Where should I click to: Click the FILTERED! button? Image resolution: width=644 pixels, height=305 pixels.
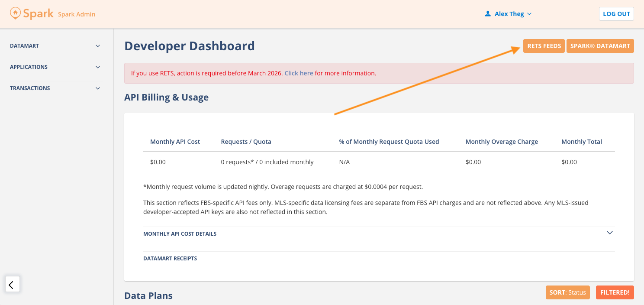[x=615, y=292]
